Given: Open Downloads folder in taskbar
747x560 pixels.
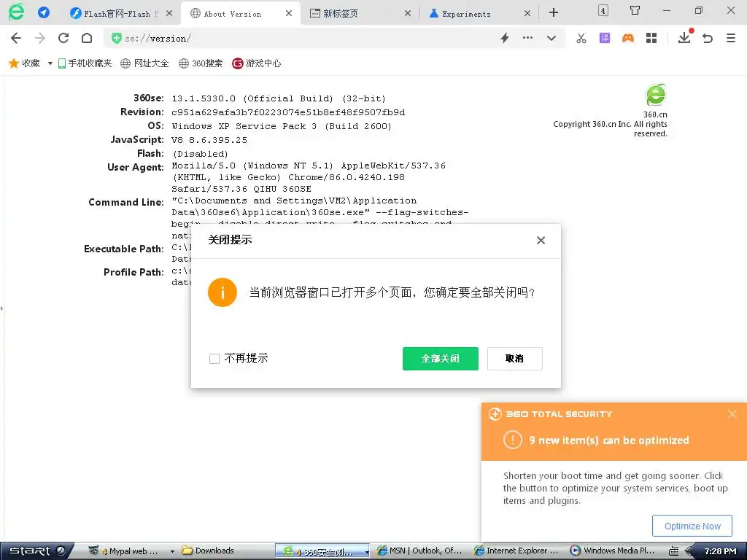Looking at the screenshot, I should coord(208,551).
